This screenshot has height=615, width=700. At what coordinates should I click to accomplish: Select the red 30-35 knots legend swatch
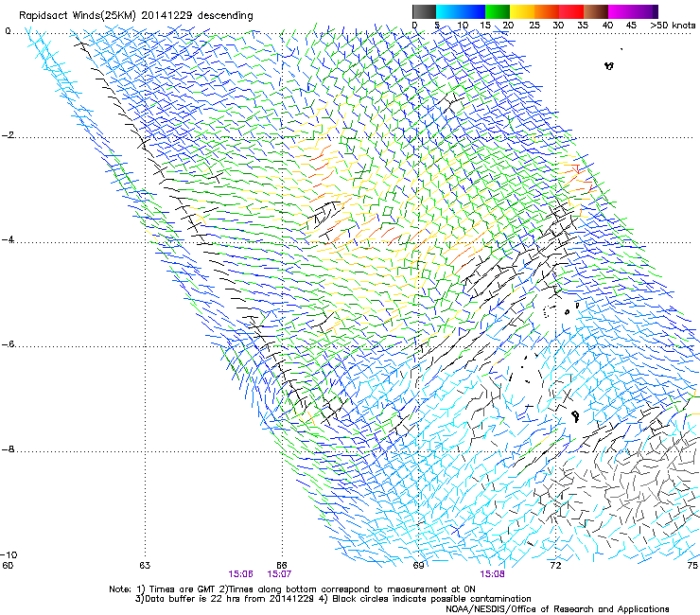click(571, 11)
